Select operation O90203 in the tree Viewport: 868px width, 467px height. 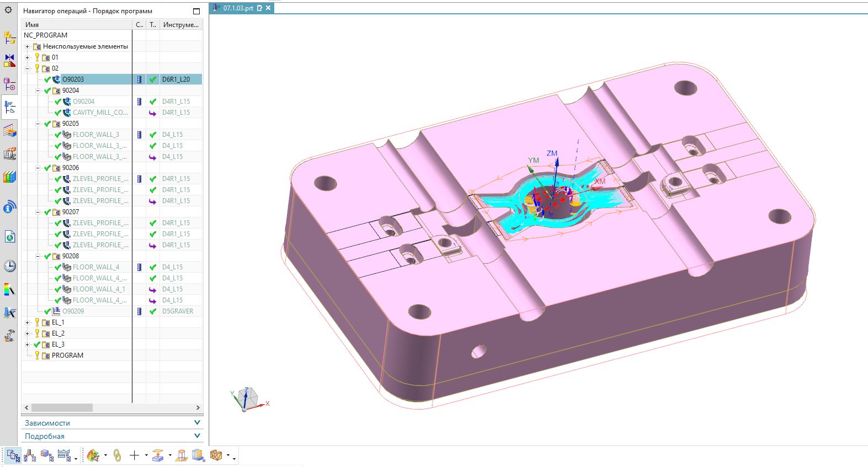[73, 79]
